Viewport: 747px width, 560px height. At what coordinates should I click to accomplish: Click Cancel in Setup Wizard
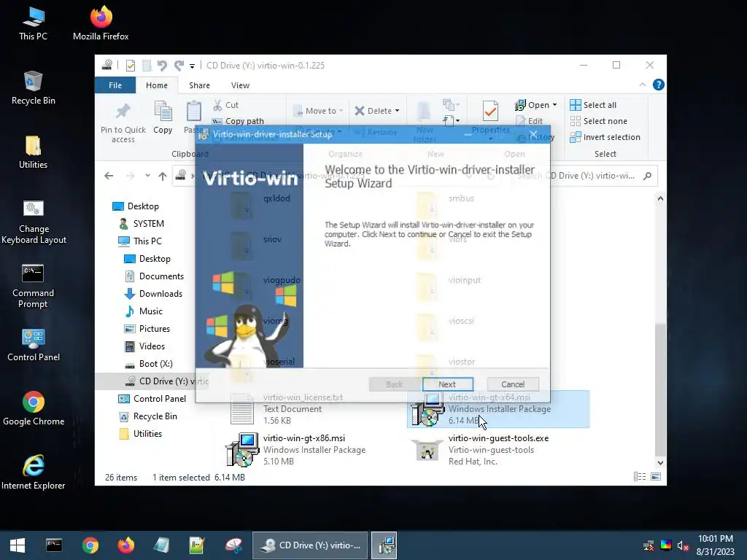[513, 384]
